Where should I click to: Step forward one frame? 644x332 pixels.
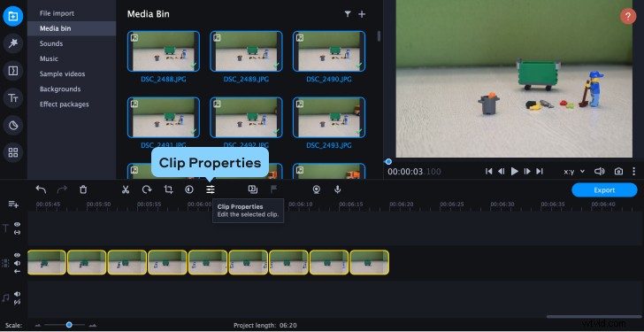point(527,172)
